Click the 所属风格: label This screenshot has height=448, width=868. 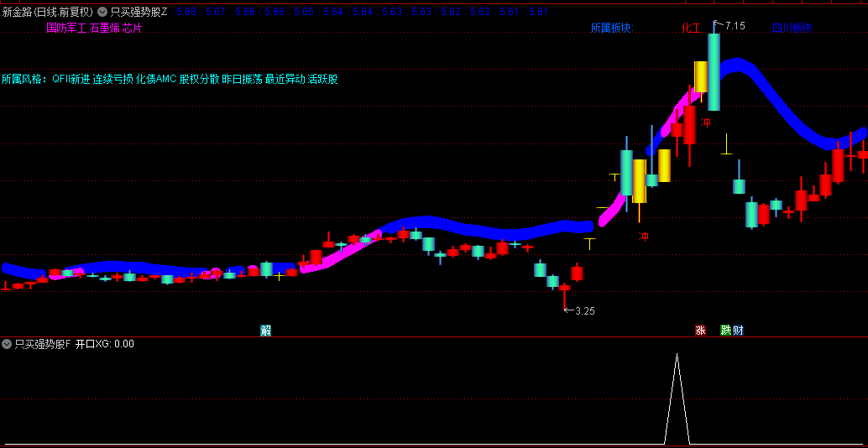(x=25, y=79)
